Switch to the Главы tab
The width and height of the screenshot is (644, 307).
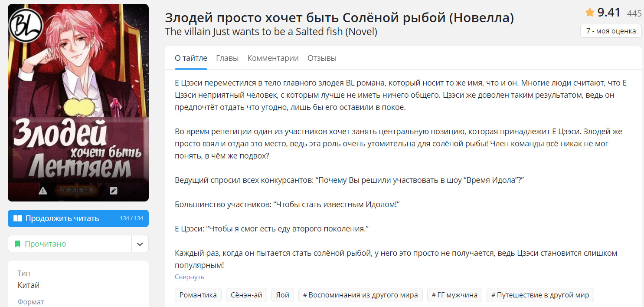click(227, 58)
